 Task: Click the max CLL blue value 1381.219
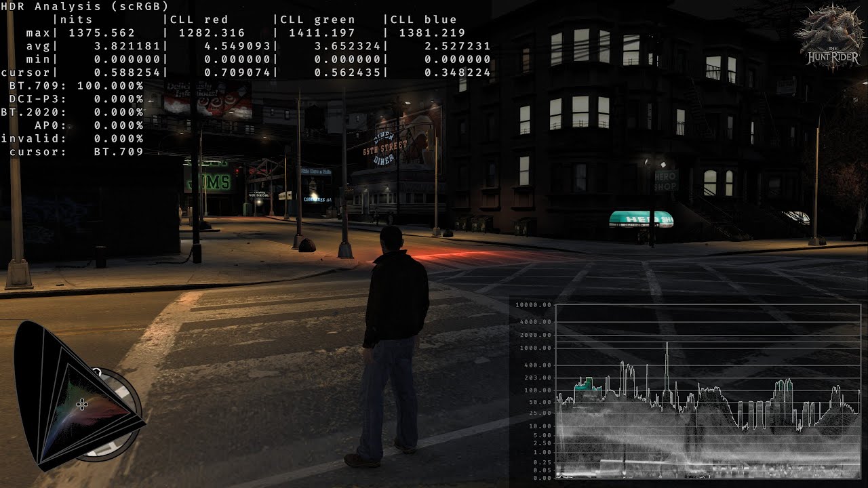(431, 33)
